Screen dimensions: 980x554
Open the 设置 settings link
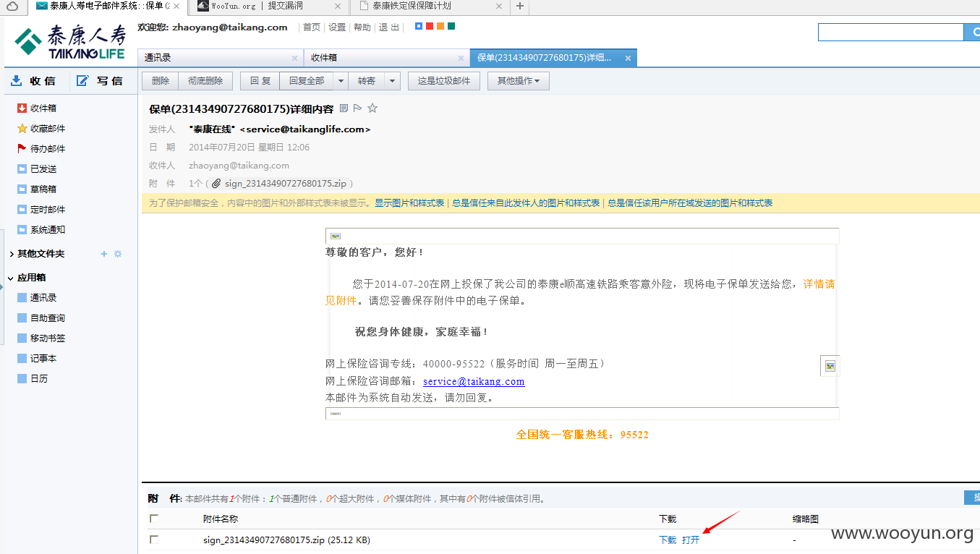point(337,27)
